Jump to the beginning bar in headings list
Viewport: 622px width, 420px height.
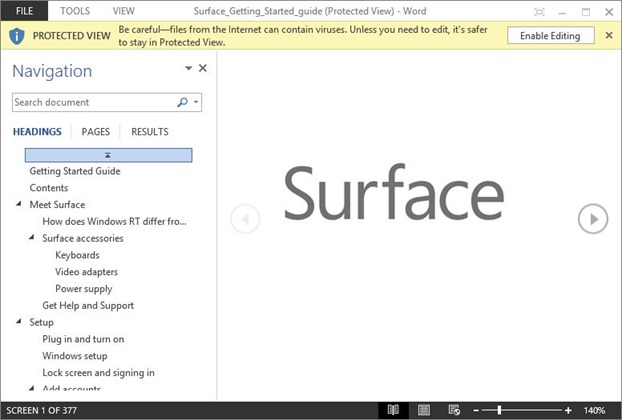pyautogui.click(x=108, y=155)
